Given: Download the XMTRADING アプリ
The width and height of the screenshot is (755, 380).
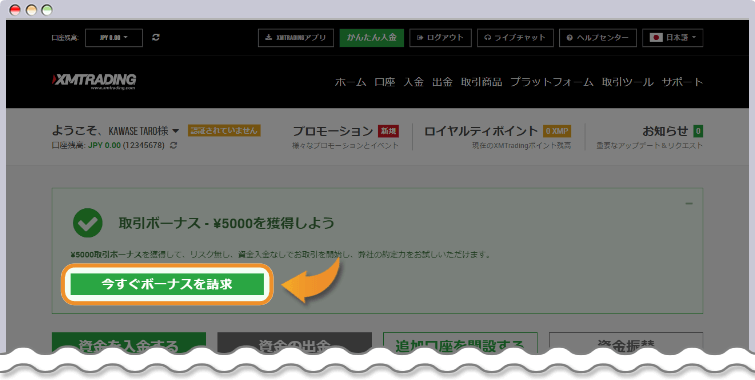Looking at the screenshot, I should tap(296, 38).
